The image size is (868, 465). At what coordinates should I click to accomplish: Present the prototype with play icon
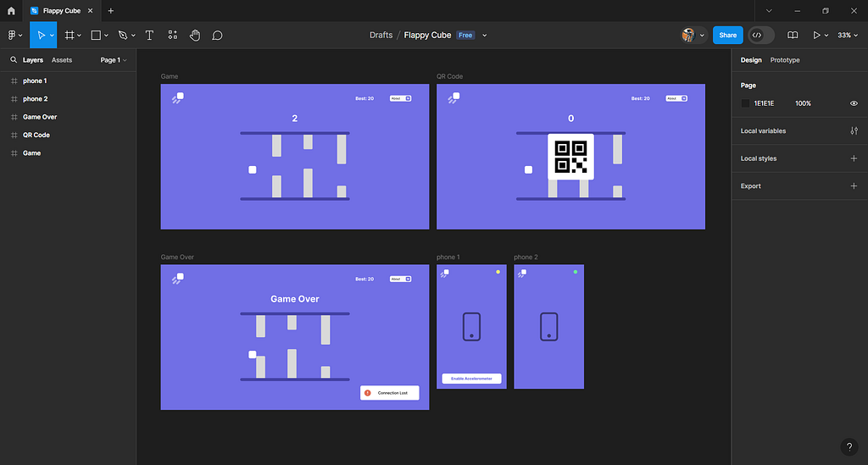point(816,35)
